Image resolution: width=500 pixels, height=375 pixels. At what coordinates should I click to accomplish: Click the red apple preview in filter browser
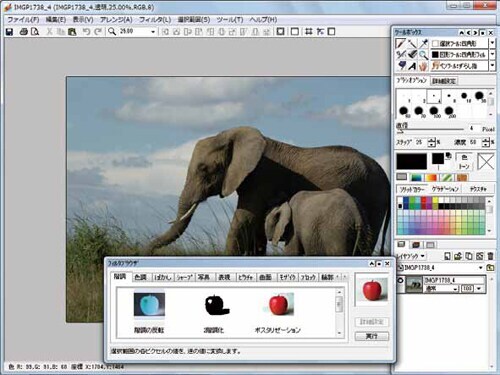click(x=372, y=290)
